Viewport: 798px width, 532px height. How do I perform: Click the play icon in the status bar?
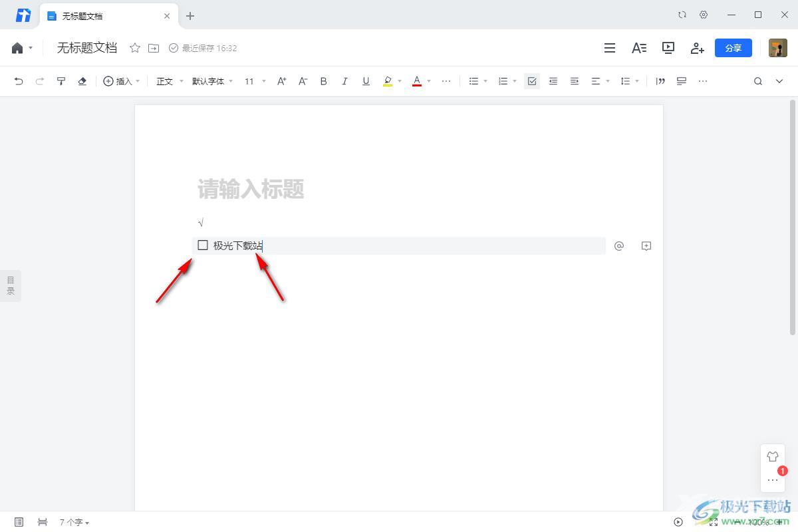[678, 522]
